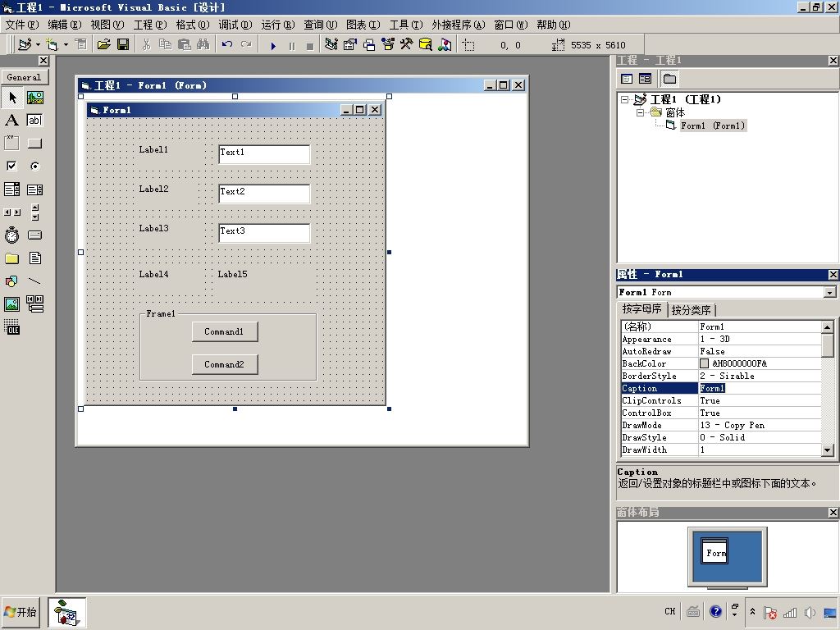Select the Data control tool
Image resolution: width=840 pixels, height=630 pixels.
[x=34, y=304]
